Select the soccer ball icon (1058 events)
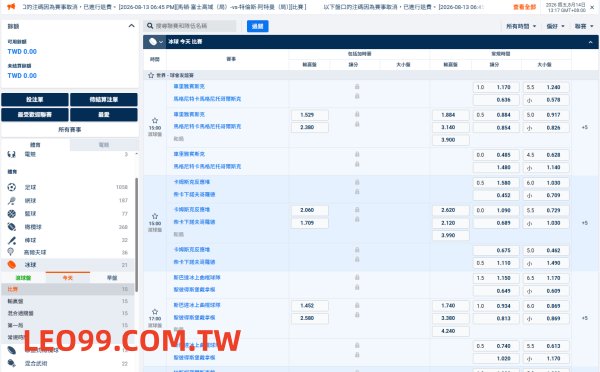This screenshot has width=600, height=372. pyautogui.click(x=11, y=187)
